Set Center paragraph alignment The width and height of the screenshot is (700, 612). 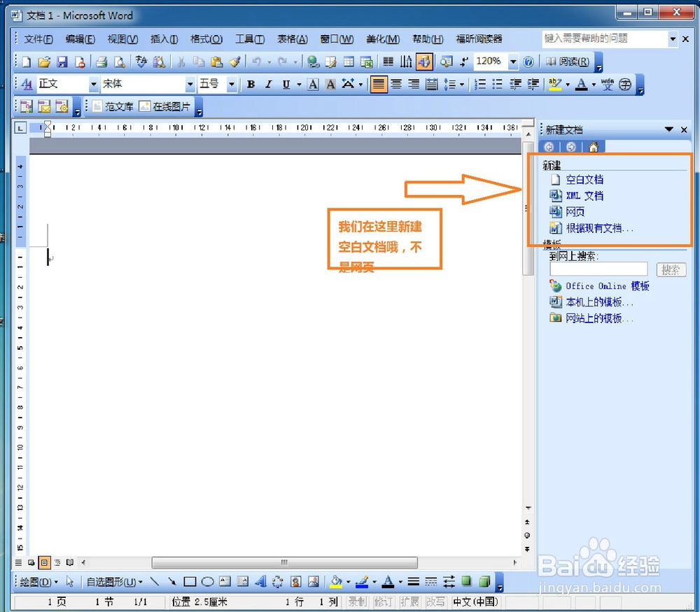point(396,84)
